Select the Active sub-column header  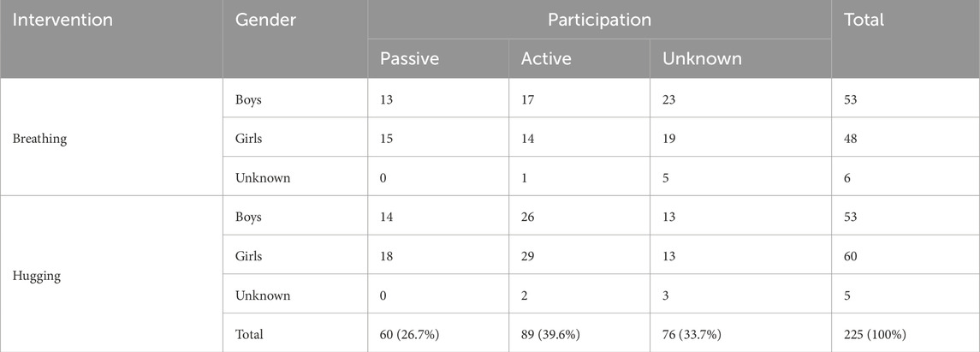[546, 59]
